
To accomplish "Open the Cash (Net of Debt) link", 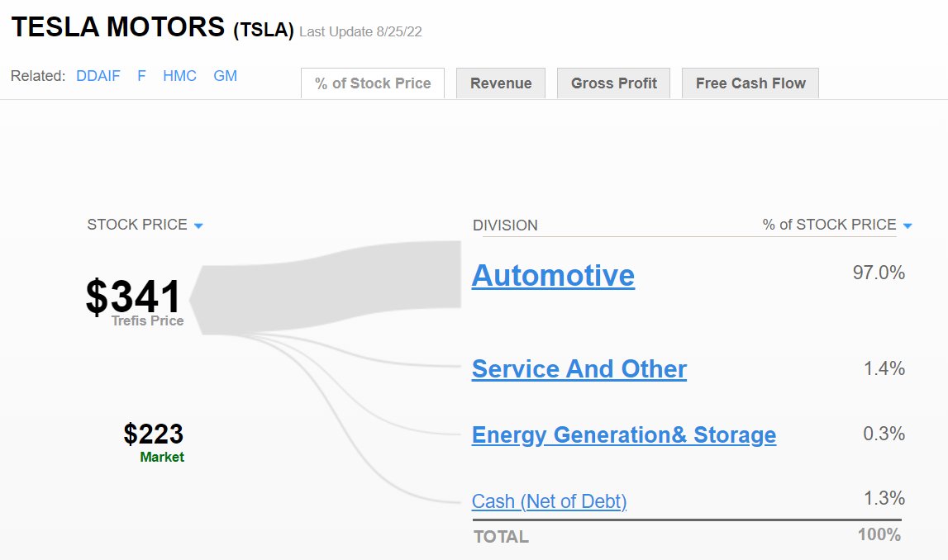I will pos(549,501).
